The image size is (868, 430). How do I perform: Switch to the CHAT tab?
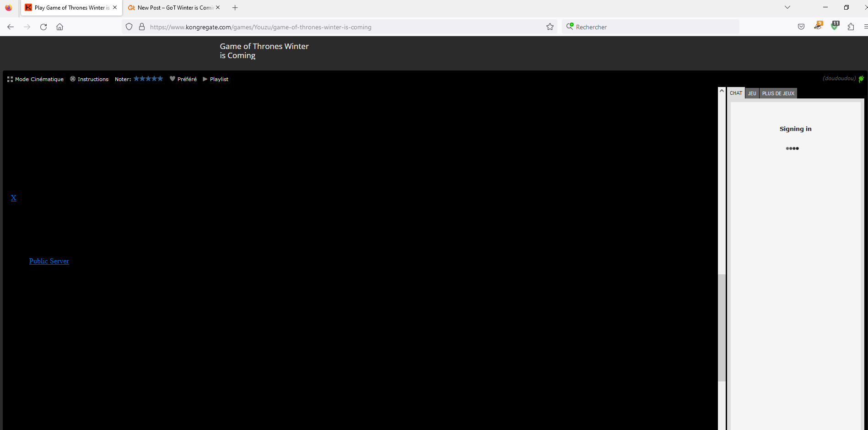(x=736, y=93)
